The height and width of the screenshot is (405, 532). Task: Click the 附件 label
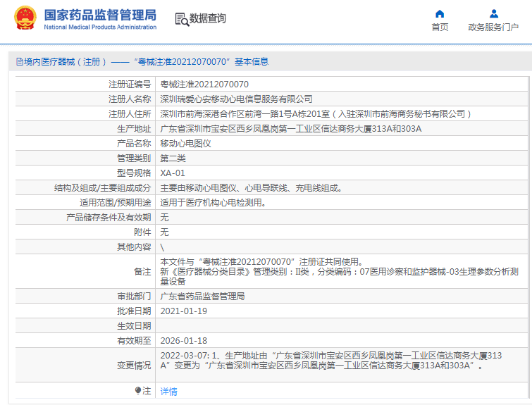142,232
